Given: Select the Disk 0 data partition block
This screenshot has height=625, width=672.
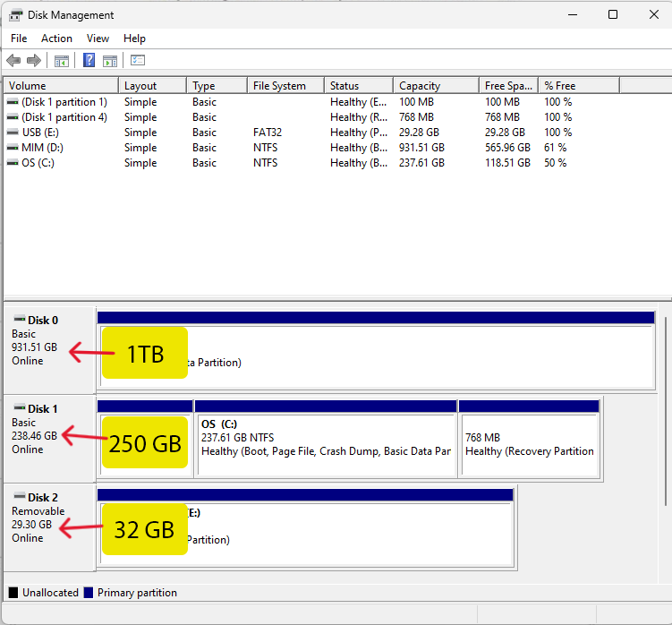Looking at the screenshot, I should 377,350.
